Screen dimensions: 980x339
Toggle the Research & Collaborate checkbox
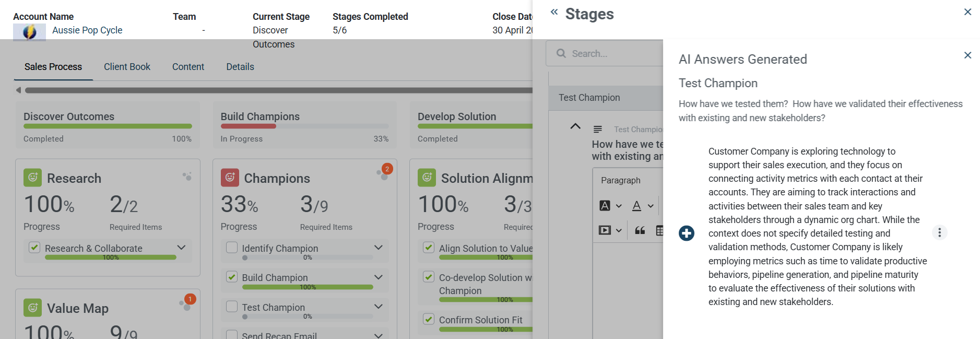pos(34,248)
